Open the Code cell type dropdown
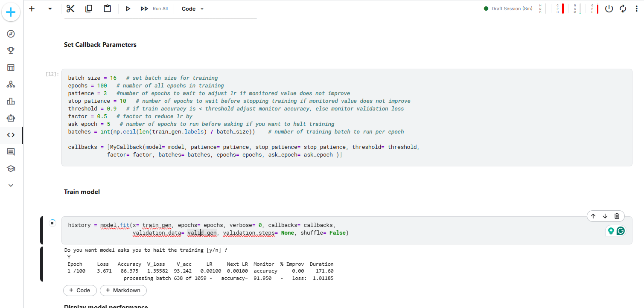Viewport: 644px width, 308px height. pyautogui.click(x=192, y=9)
